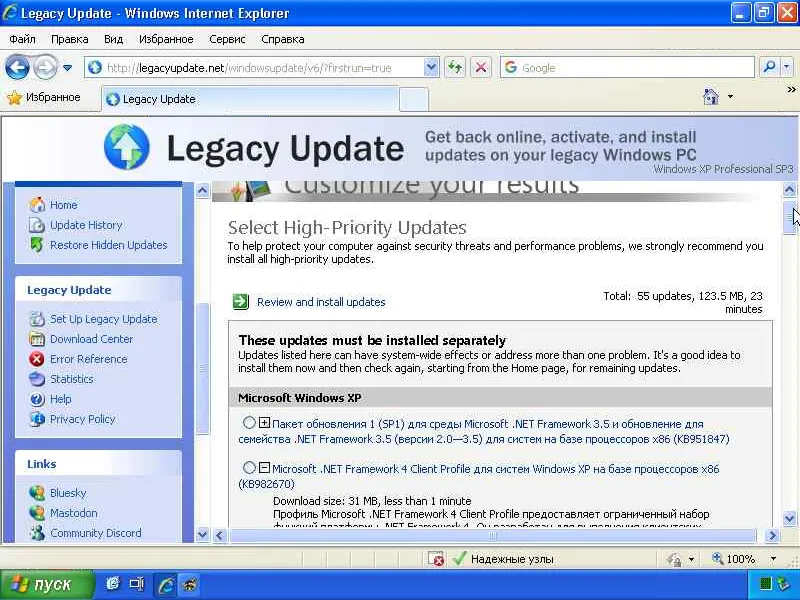Image resolution: width=800 pixels, height=600 pixels.
Task: Click the Community Discord icon
Action: coord(37,533)
